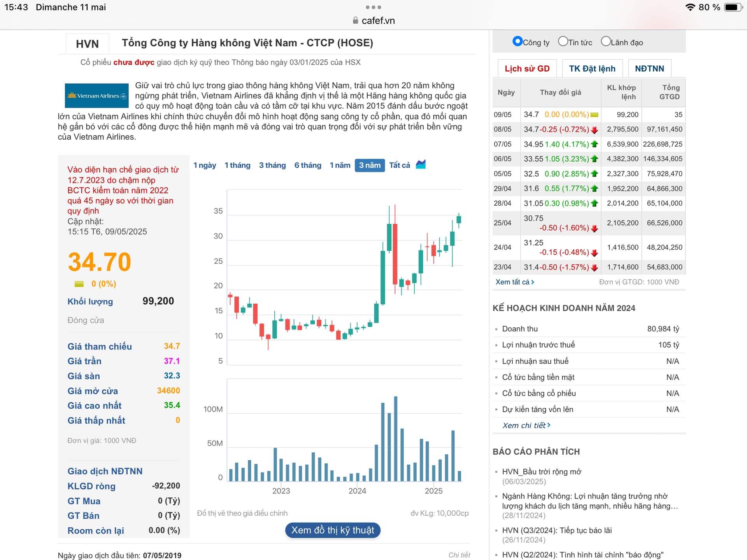Switch chart range to 6 tháng
The width and height of the screenshot is (747, 560).
[x=307, y=165]
